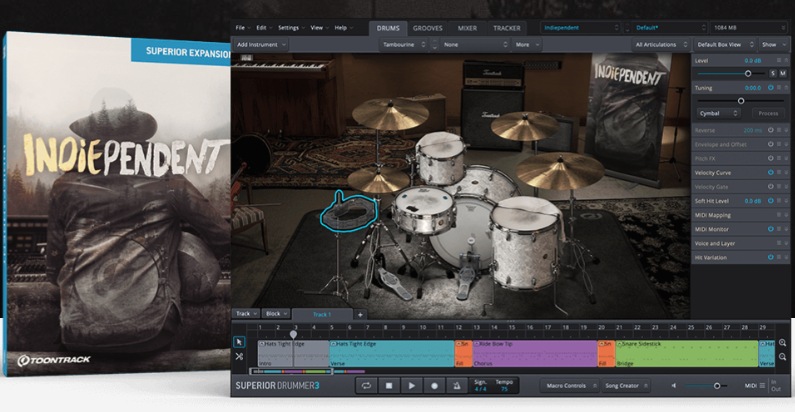Open the Hit Variation menu icon

tap(779, 257)
